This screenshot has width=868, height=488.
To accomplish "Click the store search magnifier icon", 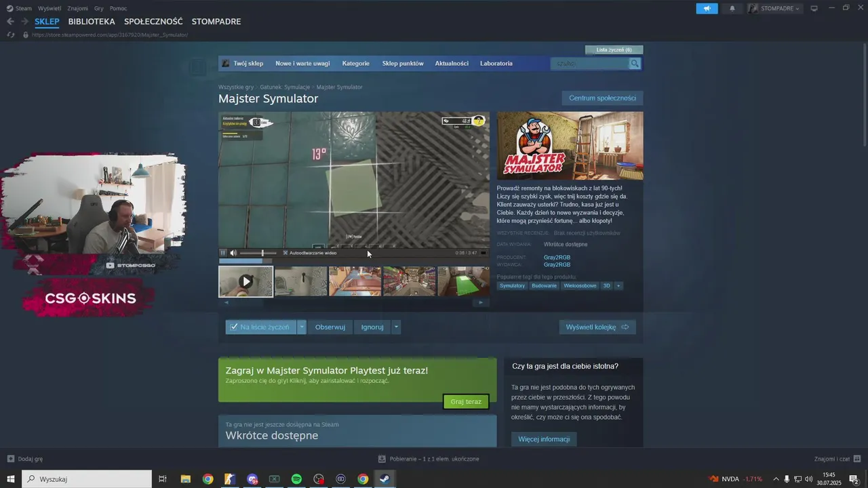I will coord(635,64).
